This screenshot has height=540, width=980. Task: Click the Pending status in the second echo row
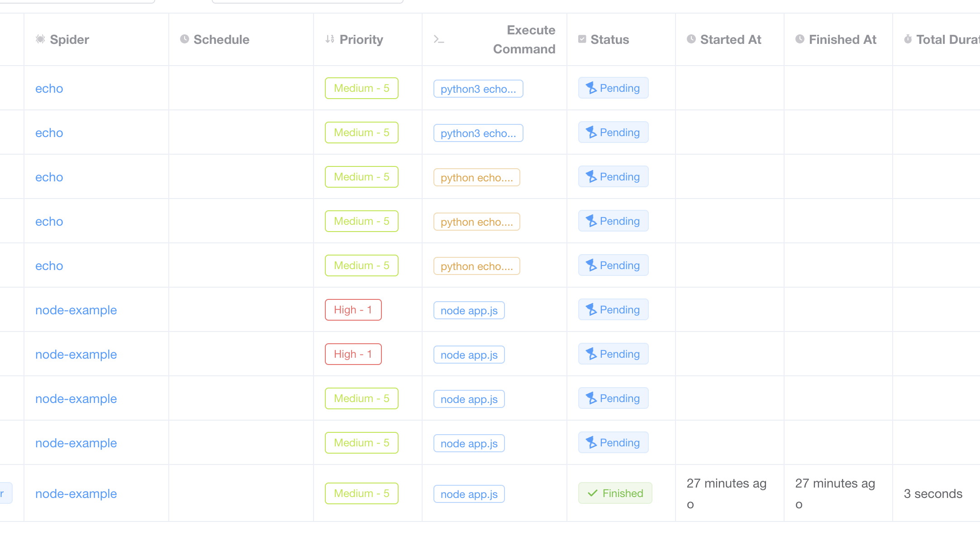pyautogui.click(x=613, y=132)
